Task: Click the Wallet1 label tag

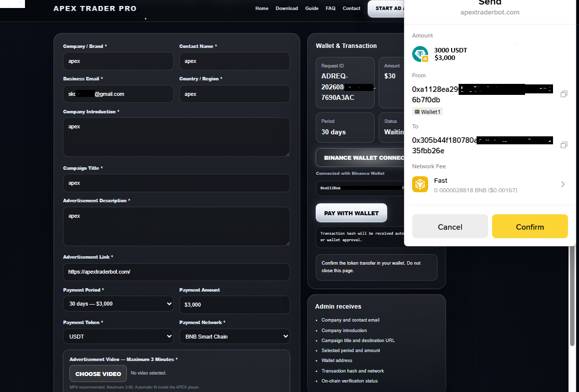Action: click(x=427, y=112)
